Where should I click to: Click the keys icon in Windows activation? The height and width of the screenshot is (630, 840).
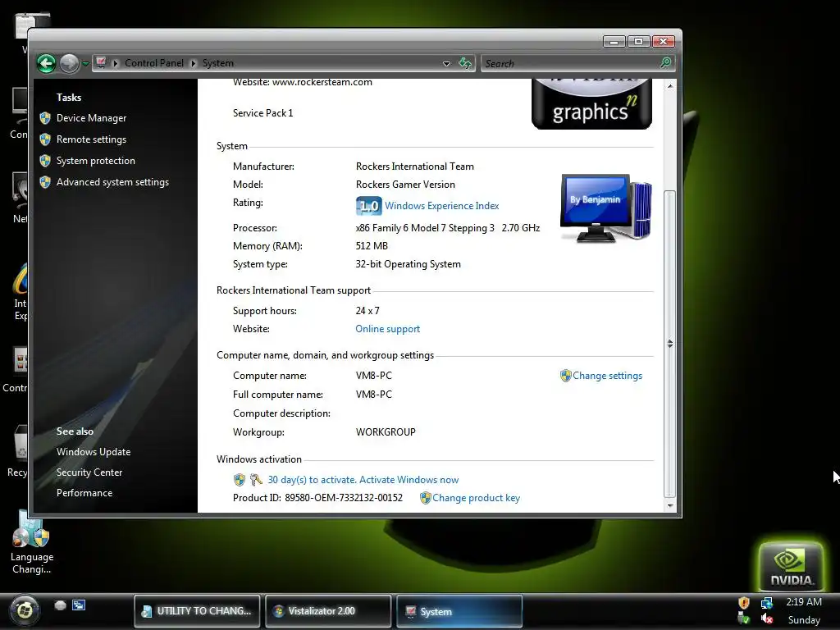(256, 480)
